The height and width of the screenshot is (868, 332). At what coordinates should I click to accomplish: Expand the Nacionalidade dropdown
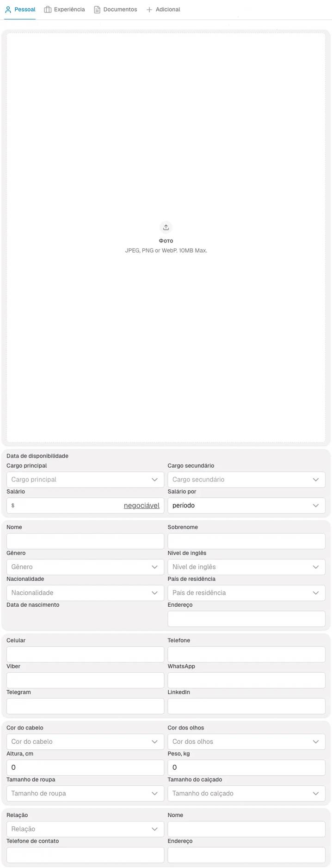point(85,592)
